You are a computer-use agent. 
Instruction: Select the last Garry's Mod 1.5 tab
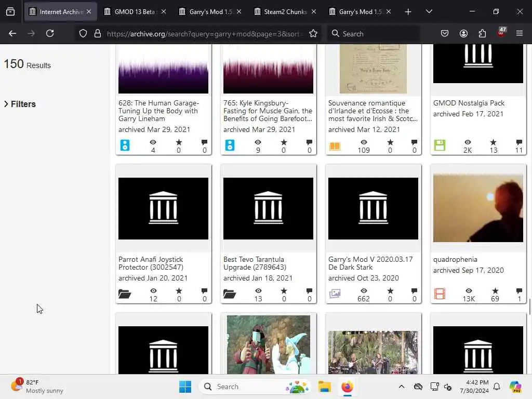pos(360,11)
